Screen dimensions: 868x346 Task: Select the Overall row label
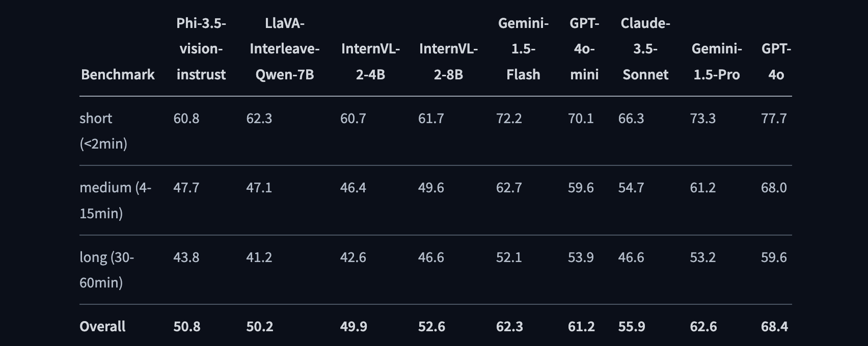pyautogui.click(x=102, y=326)
